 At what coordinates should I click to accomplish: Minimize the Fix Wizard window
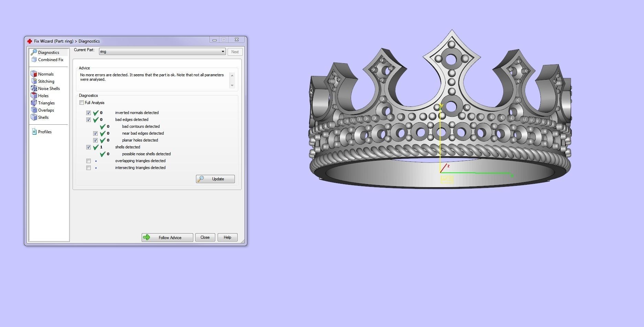(x=214, y=40)
